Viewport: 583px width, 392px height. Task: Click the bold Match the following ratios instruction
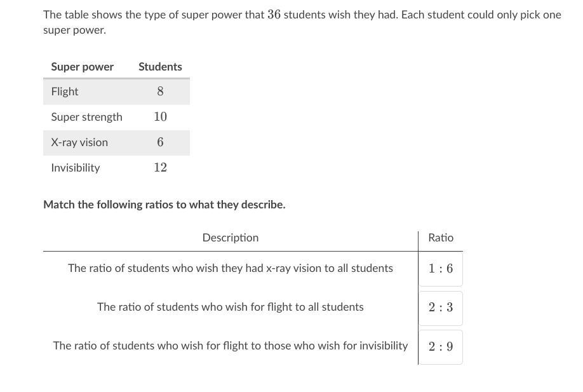click(164, 205)
